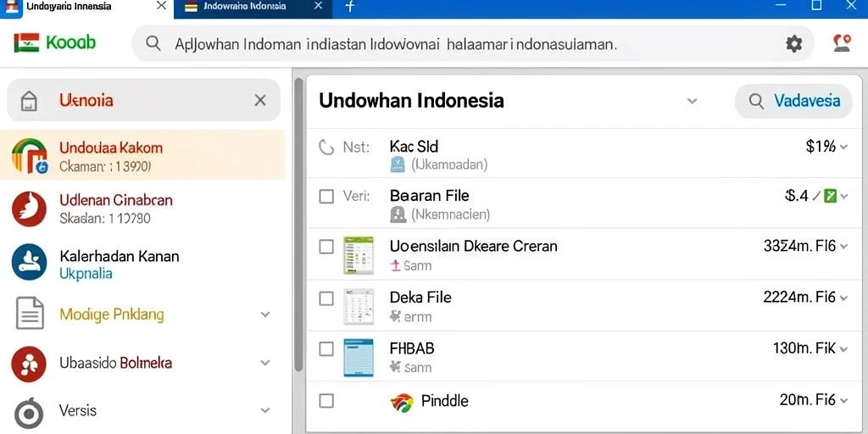Open settings gear in search bar
Viewport: 868px width, 434px height.
(x=793, y=44)
